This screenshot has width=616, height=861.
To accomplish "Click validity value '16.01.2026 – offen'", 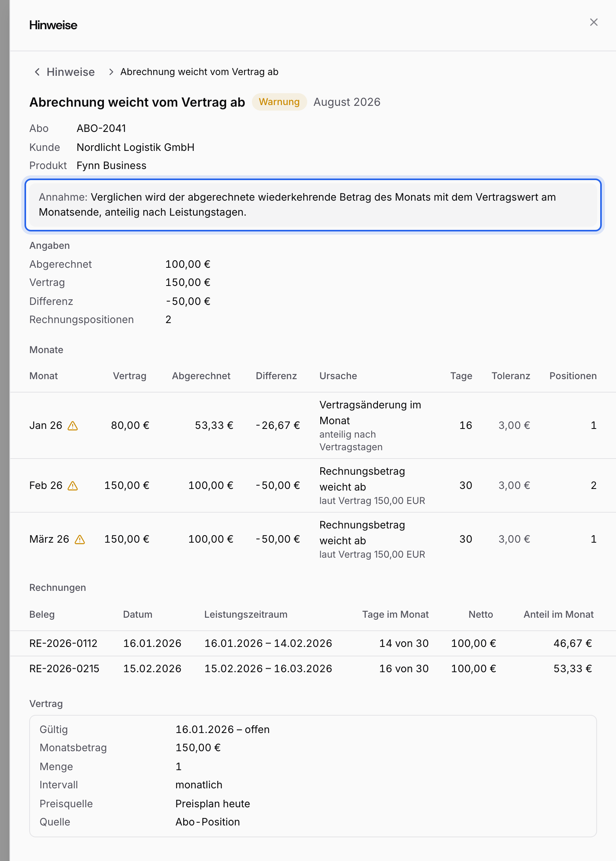I will click(x=223, y=729).
